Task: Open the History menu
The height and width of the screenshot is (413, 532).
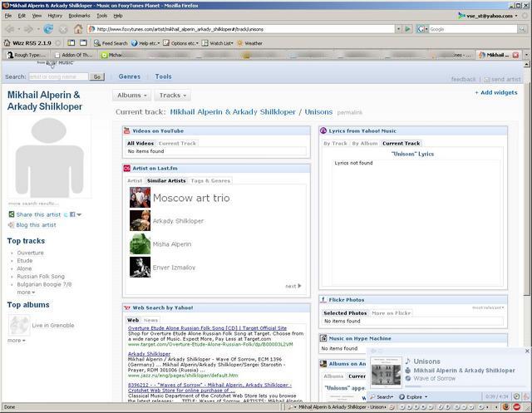Action: (x=55, y=16)
